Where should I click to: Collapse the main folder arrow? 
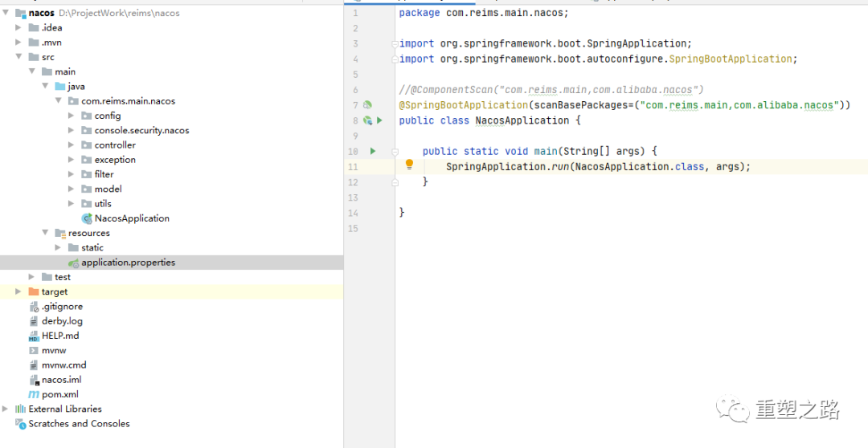(31, 72)
